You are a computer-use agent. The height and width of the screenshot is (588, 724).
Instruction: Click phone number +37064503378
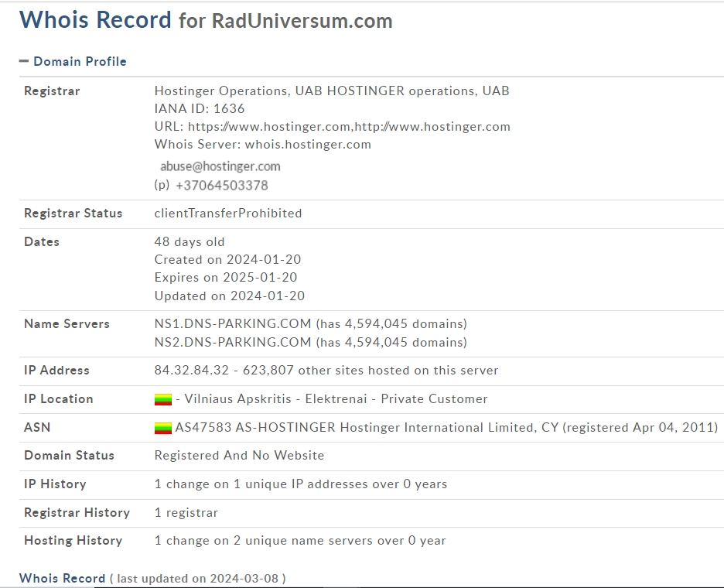222,186
